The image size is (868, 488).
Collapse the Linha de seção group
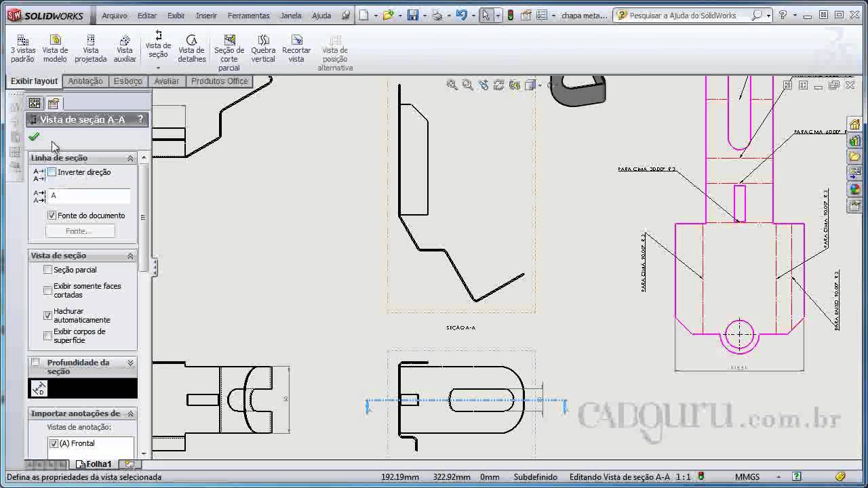pos(130,158)
